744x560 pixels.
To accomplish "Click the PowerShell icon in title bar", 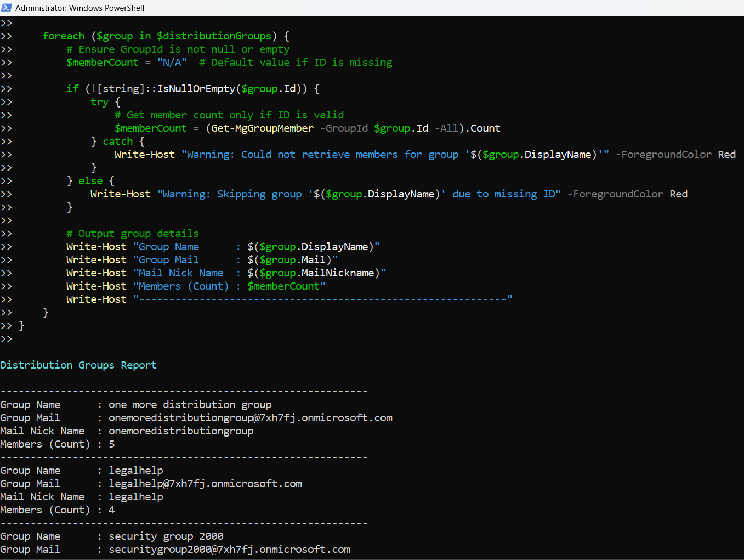I will (7, 8).
